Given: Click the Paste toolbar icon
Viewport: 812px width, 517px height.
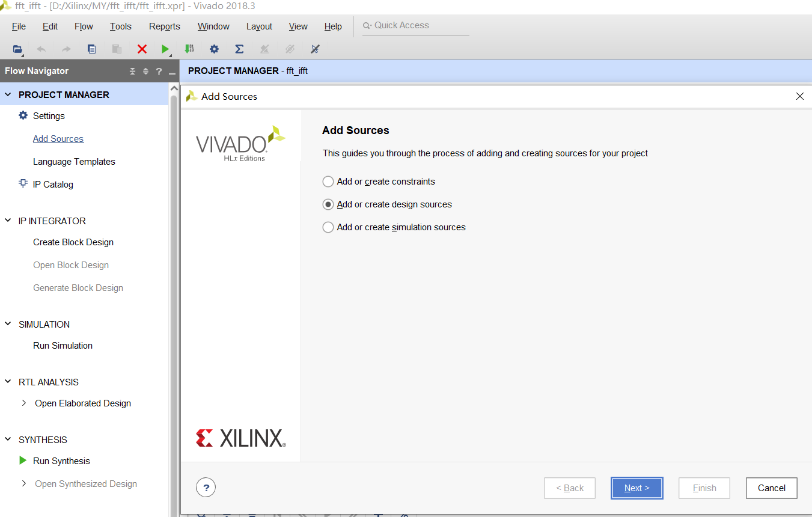Looking at the screenshot, I should pyautogui.click(x=117, y=49).
